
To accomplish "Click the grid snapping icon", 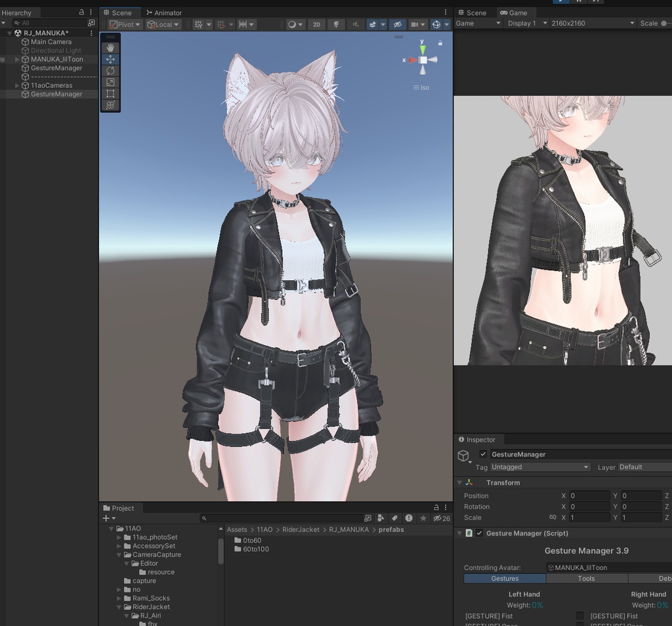I will click(220, 24).
